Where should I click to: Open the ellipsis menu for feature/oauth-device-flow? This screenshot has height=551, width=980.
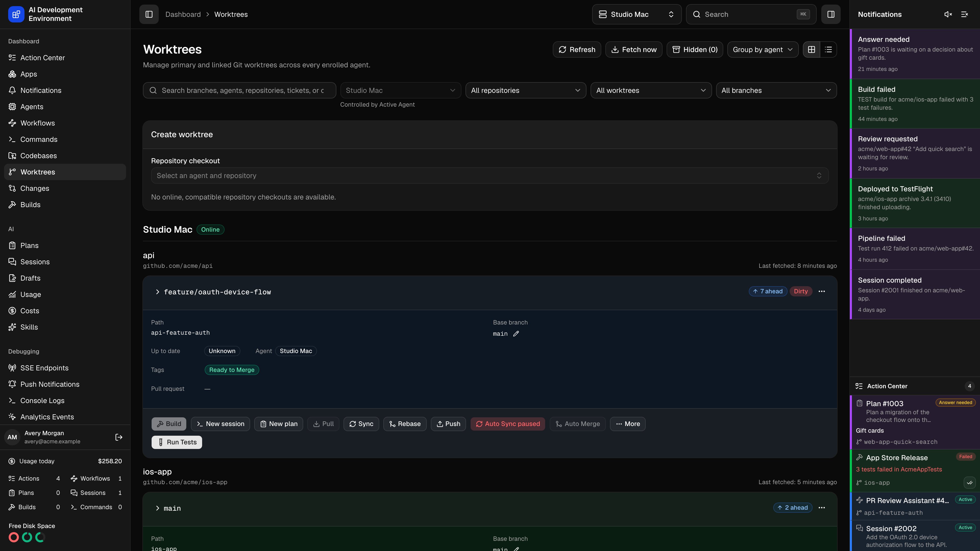click(822, 291)
